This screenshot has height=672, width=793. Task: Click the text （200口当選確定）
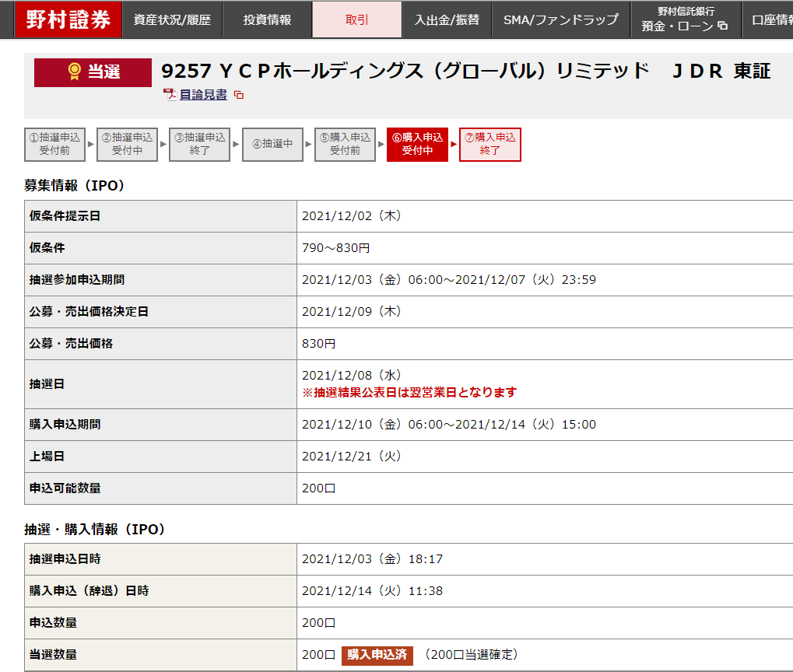tap(472, 654)
